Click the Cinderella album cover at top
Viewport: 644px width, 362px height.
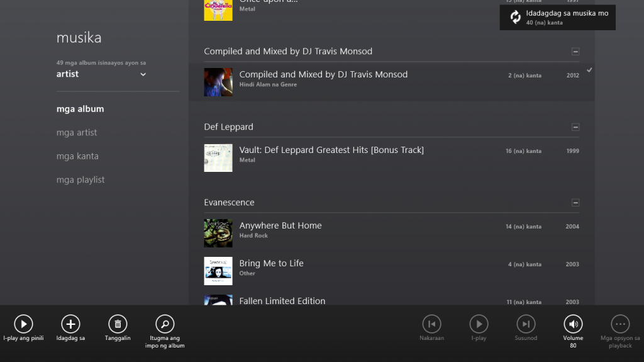click(218, 10)
